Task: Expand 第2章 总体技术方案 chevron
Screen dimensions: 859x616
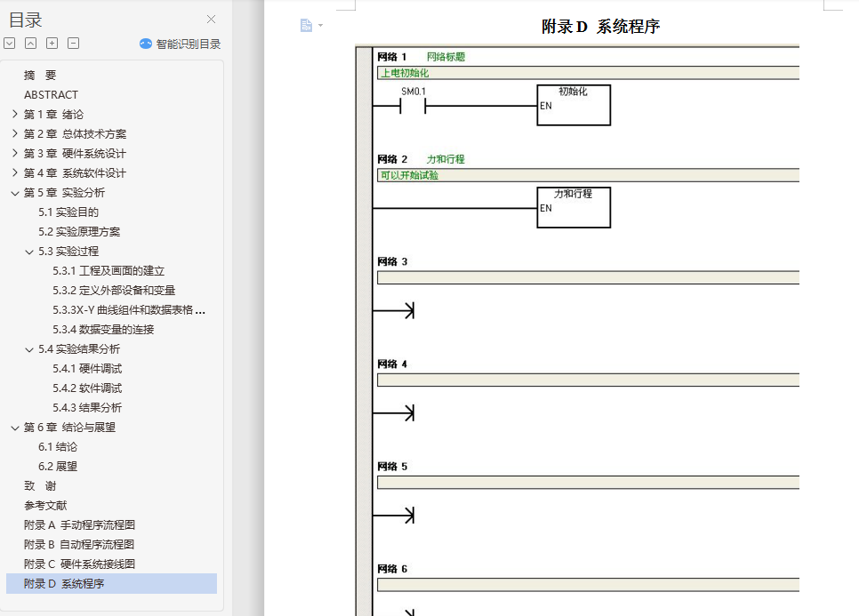Action: pyautogui.click(x=15, y=133)
